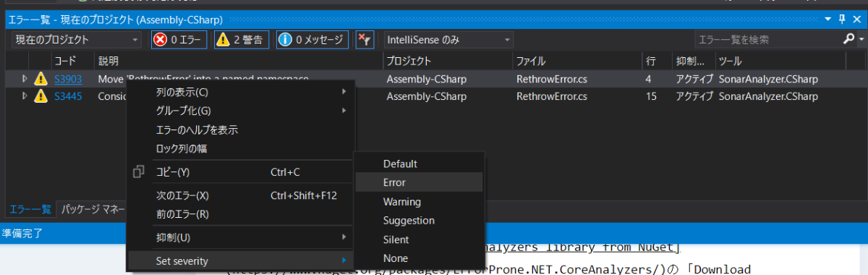This screenshot has height=275, width=868.
Task: Open the 現在のプロジェクト scope dropdown
Action: [x=76, y=40]
